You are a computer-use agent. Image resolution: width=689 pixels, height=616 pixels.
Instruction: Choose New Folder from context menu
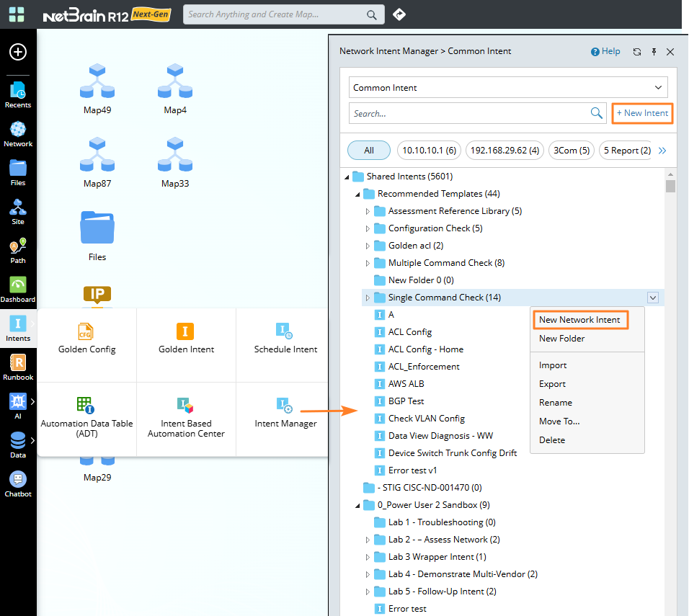pyautogui.click(x=561, y=339)
